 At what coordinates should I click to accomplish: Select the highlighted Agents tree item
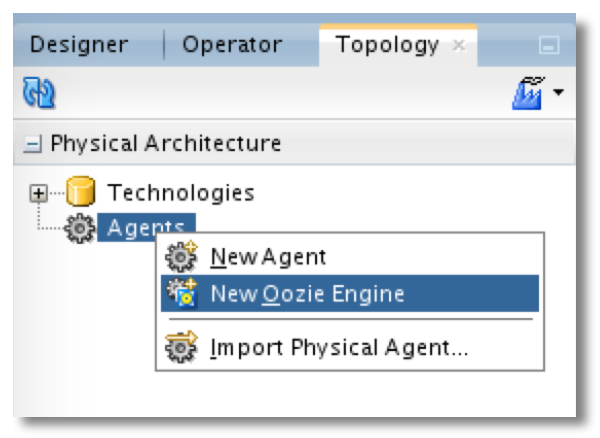[146, 228]
